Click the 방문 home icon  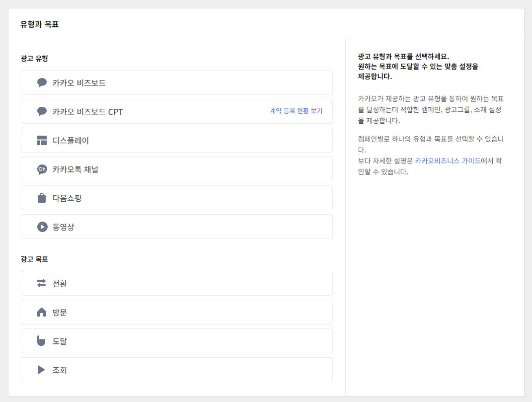pyautogui.click(x=41, y=312)
